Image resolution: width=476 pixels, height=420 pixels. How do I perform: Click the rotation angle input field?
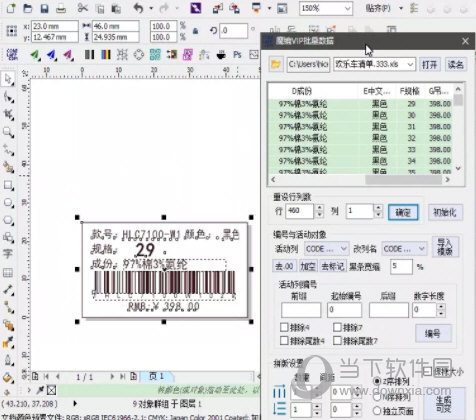pyautogui.click(x=234, y=31)
